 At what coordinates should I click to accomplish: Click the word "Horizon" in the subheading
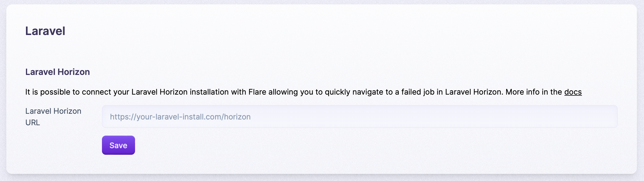[74, 72]
